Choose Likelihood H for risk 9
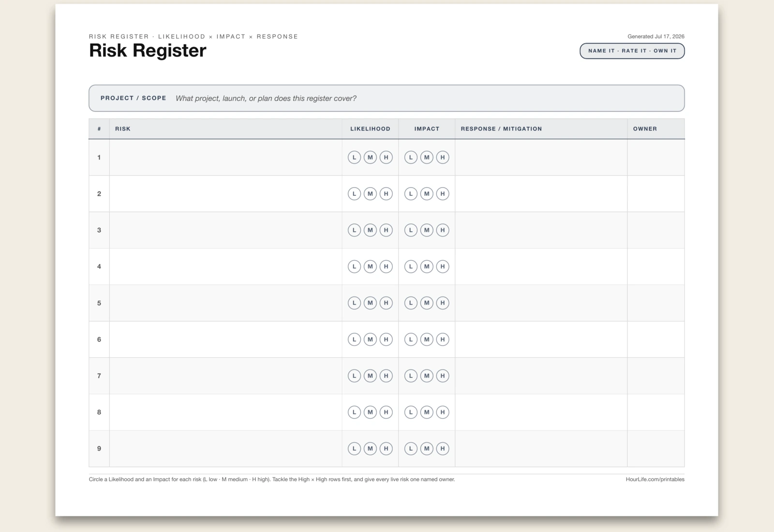 click(386, 449)
